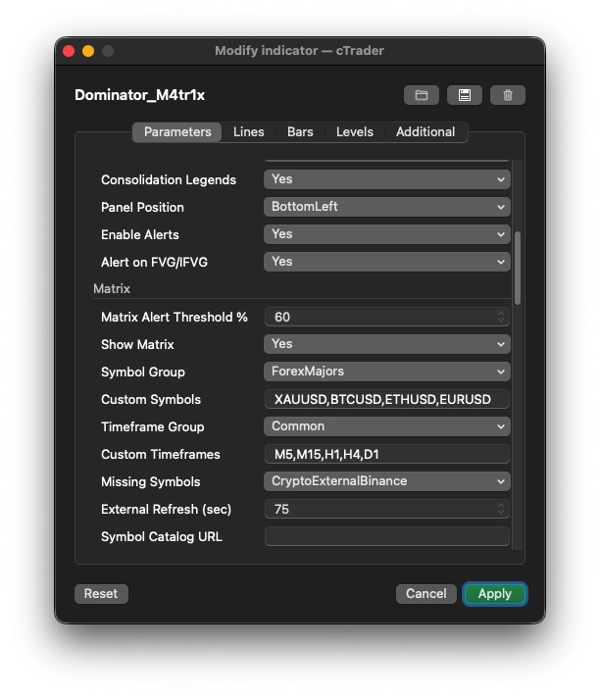Image resolution: width=600 pixels, height=696 pixels.
Task: Click the Custom Symbols text field
Action: (x=387, y=399)
